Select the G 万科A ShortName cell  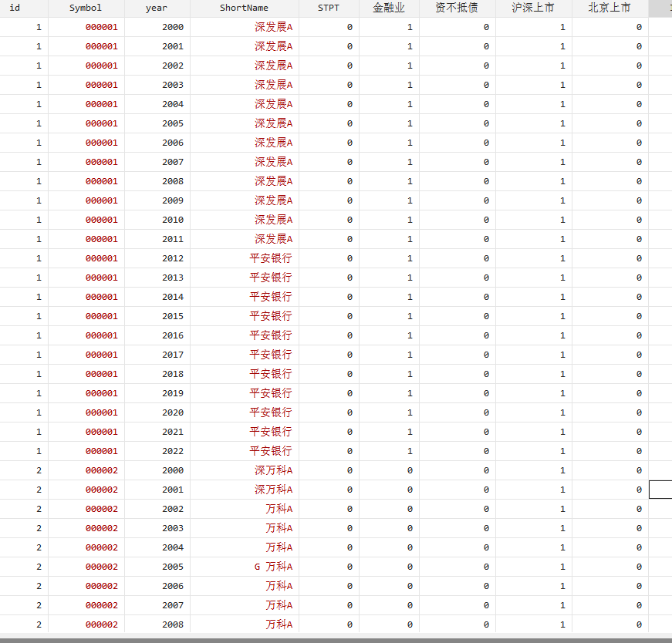click(245, 567)
